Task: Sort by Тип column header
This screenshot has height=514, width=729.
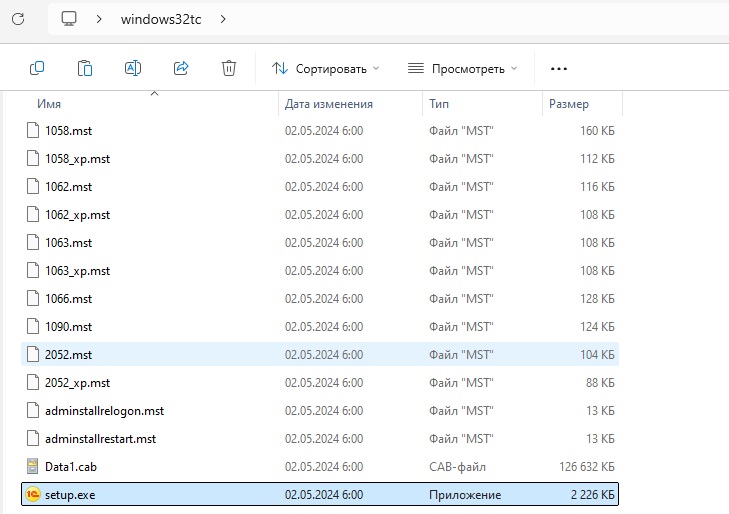Action: pos(439,104)
